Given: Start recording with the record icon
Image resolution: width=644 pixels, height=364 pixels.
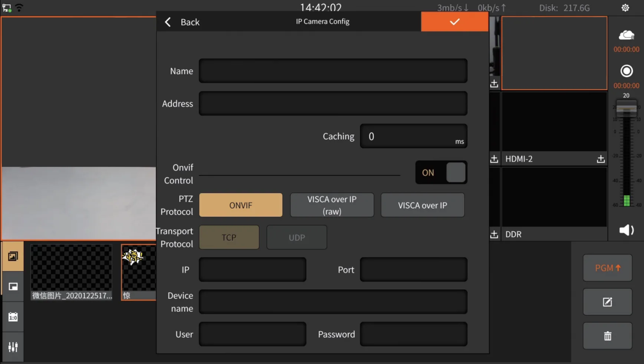Looking at the screenshot, I should (x=626, y=71).
